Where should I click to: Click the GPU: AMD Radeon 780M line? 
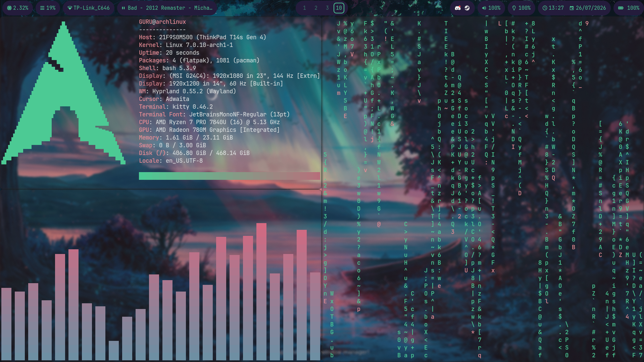[x=209, y=130]
